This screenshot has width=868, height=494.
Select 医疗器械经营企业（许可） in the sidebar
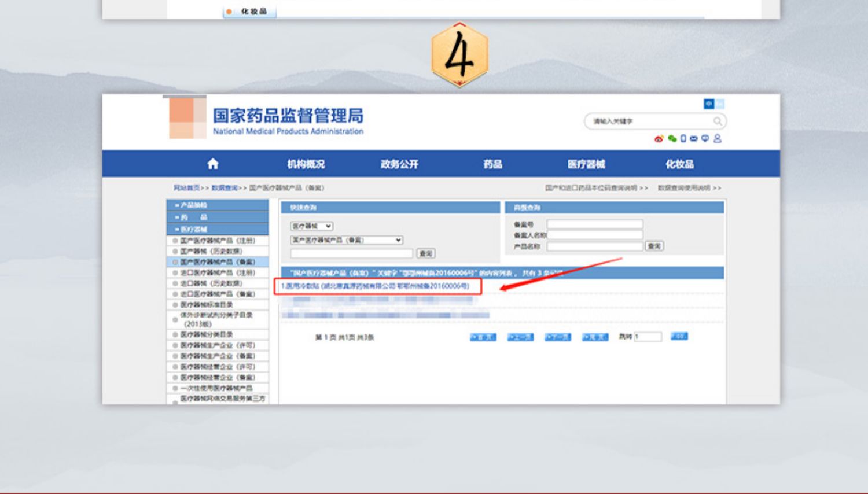(x=218, y=367)
